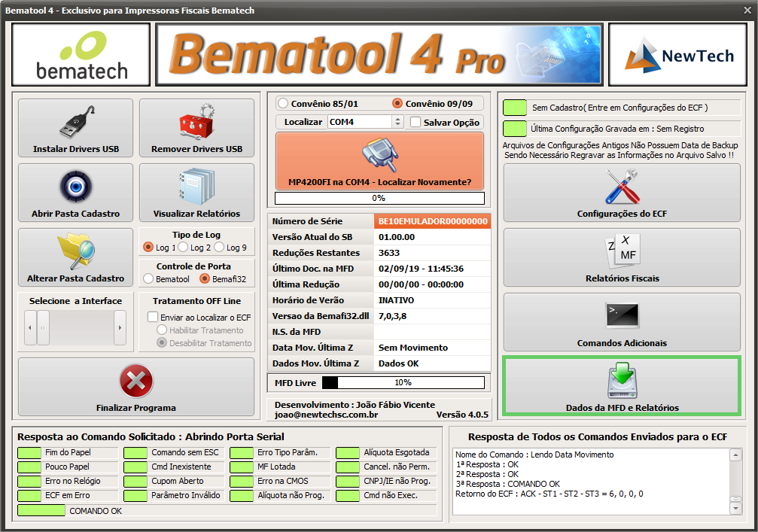This screenshot has width=758, height=532.
Task: Click Reduções Restantes value 3633
Action: [389, 253]
